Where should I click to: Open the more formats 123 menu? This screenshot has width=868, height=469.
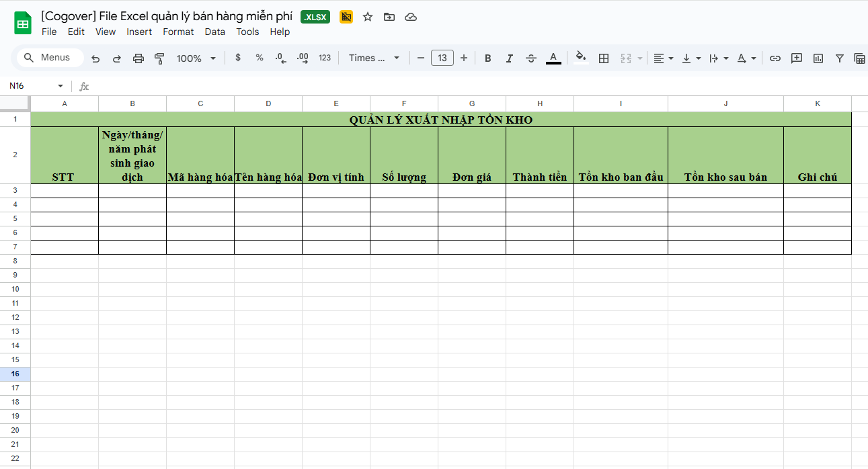click(325, 58)
